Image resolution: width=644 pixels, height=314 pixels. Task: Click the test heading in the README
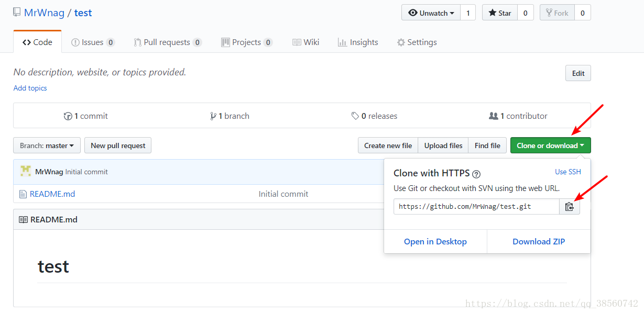[53, 267]
